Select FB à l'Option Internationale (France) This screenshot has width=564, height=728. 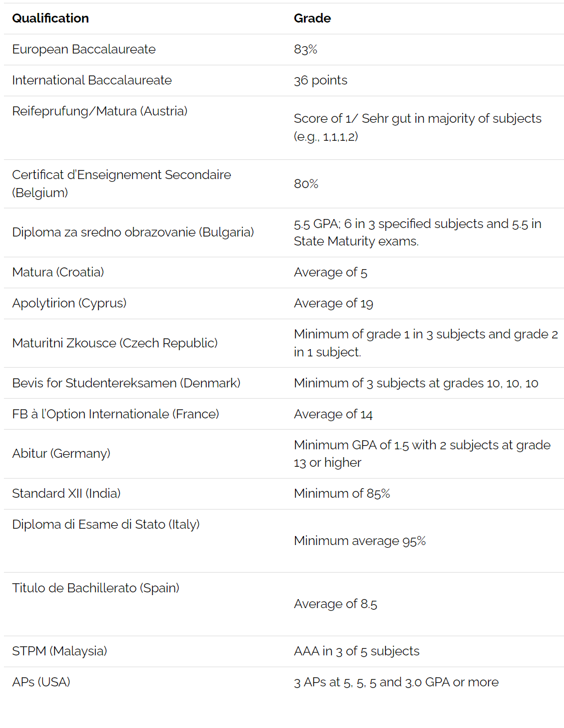115,414
